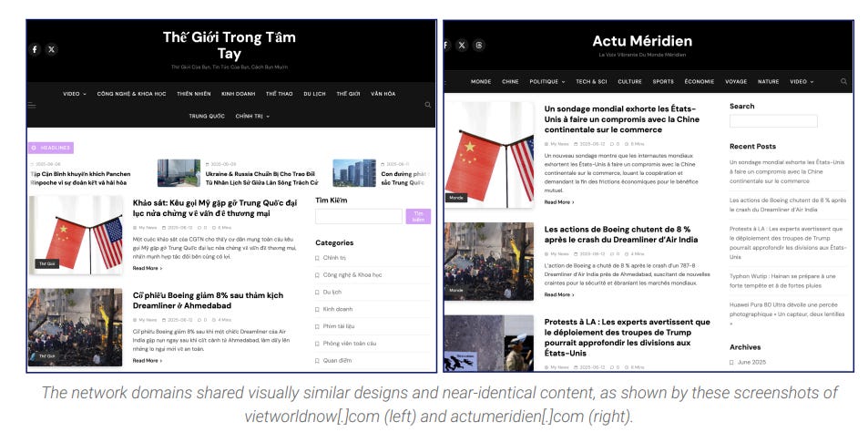Open Quan điểm category link
This screenshot has height=432, width=868.
pos(337,361)
